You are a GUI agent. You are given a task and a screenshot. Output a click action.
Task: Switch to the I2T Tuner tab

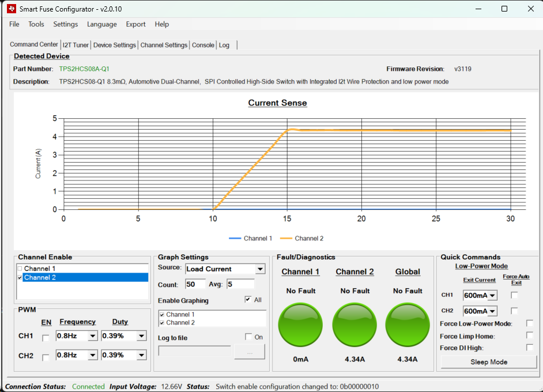[x=76, y=45]
